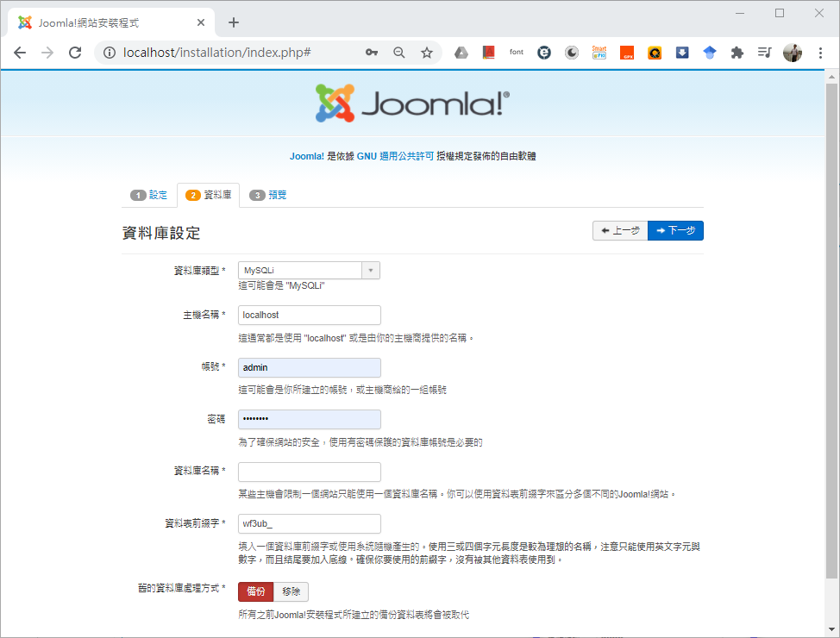
Task: Click the Joomla favicon on the tab
Action: click(25, 22)
